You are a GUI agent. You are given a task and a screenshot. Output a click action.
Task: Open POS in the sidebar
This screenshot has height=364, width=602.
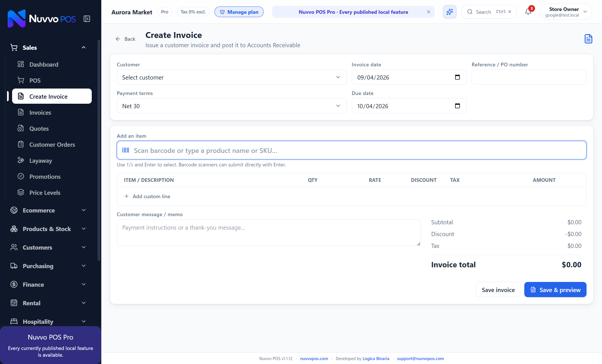(52, 80)
